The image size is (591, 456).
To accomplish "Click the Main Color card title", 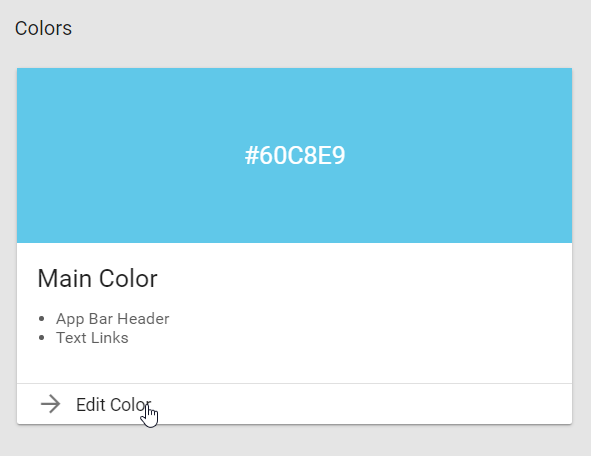I will pyautogui.click(x=97, y=278).
